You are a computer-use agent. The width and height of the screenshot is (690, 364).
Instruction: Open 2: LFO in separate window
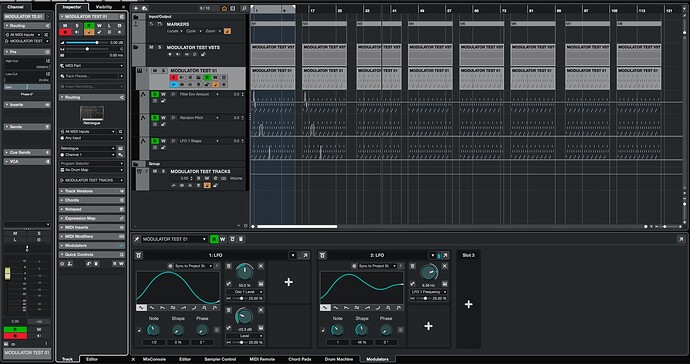[x=445, y=255]
